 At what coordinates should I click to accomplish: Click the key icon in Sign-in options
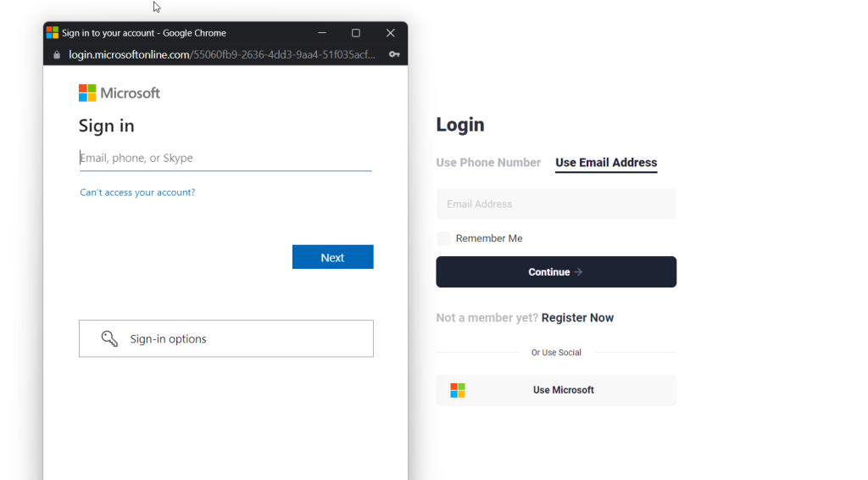[x=109, y=338]
